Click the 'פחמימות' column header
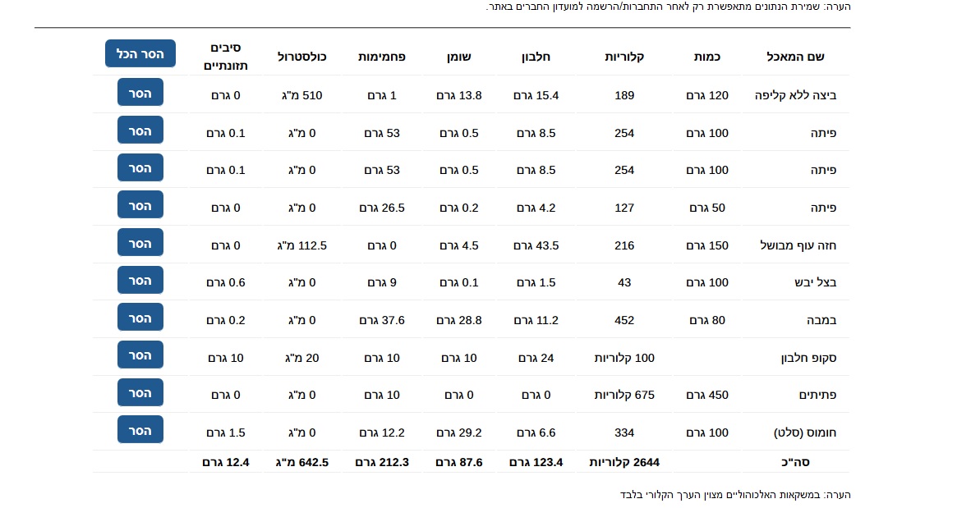This screenshot has width=980, height=508. (382, 57)
